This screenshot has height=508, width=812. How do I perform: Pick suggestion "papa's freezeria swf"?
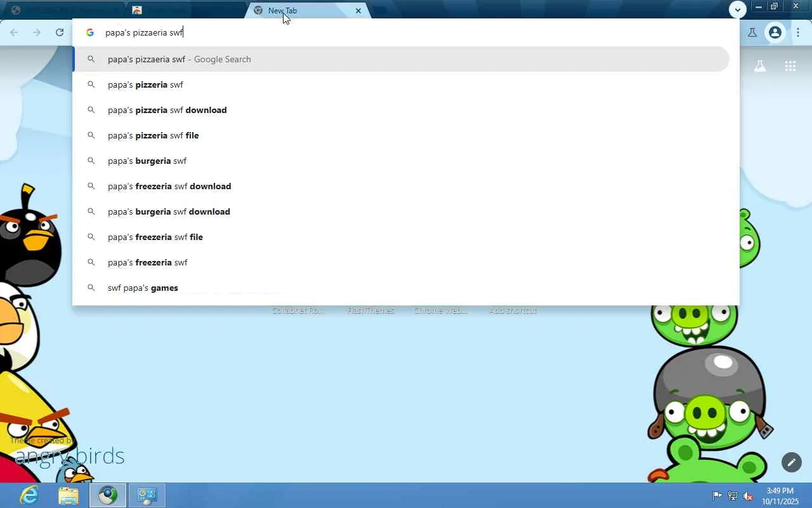(x=402, y=262)
